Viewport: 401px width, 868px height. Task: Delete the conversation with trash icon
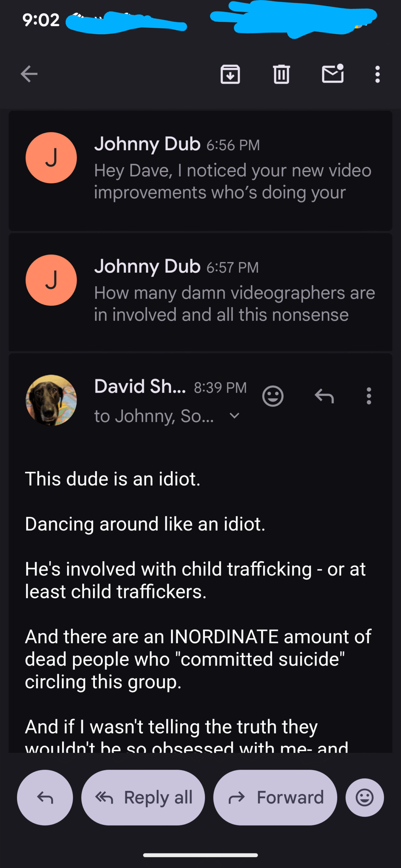click(x=281, y=74)
